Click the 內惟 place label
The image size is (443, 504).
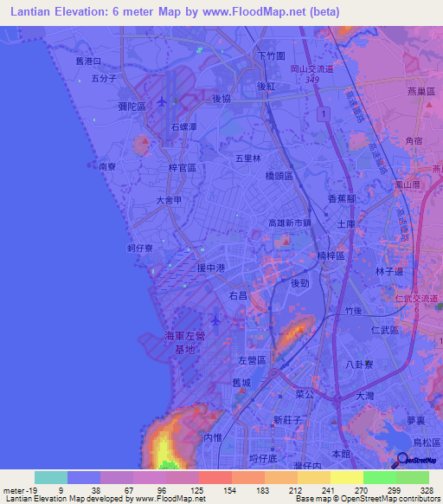coord(213,437)
